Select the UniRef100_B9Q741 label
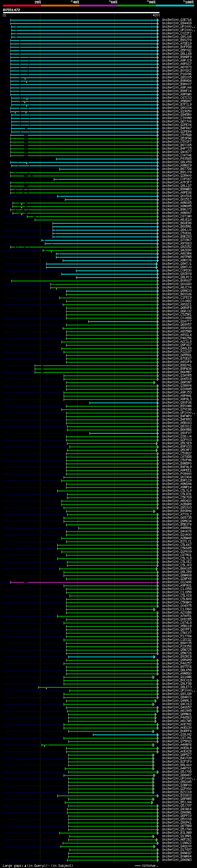Image resolution: width=197 pixels, height=868 pixels. point(176,365)
